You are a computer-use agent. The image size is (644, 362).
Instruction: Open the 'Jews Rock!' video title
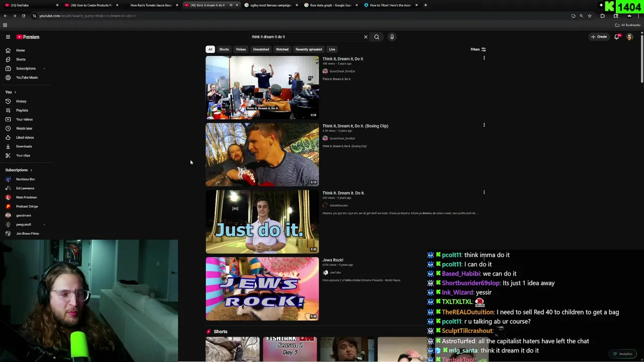click(x=333, y=260)
